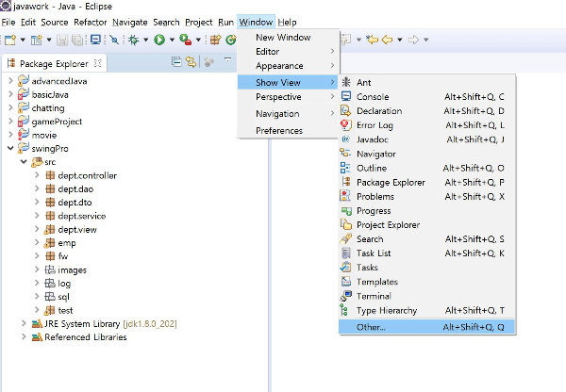
Task: Select the dept.dao package
Action: click(x=75, y=189)
